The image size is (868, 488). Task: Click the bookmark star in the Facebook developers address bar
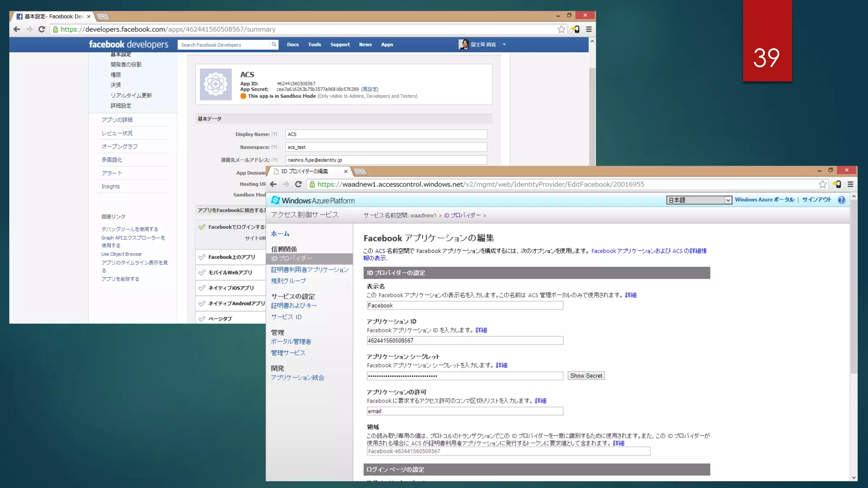point(561,29)
